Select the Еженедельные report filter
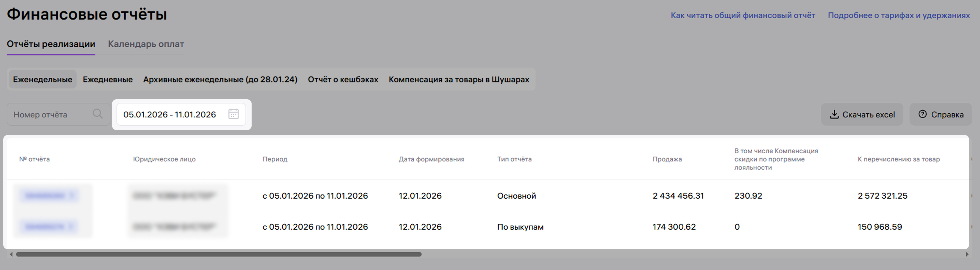Viewport: 980px width, 270px height. click(x=43, y=80)
